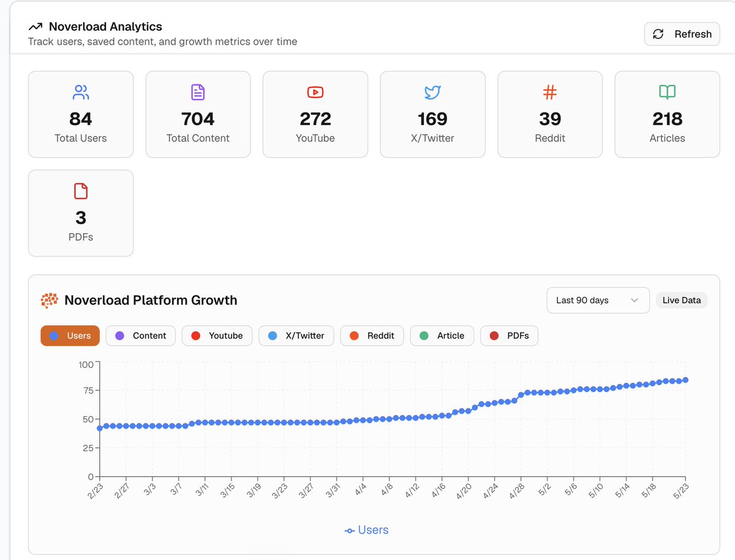Click the YouTube play icon in card

[x=315, y=92]
